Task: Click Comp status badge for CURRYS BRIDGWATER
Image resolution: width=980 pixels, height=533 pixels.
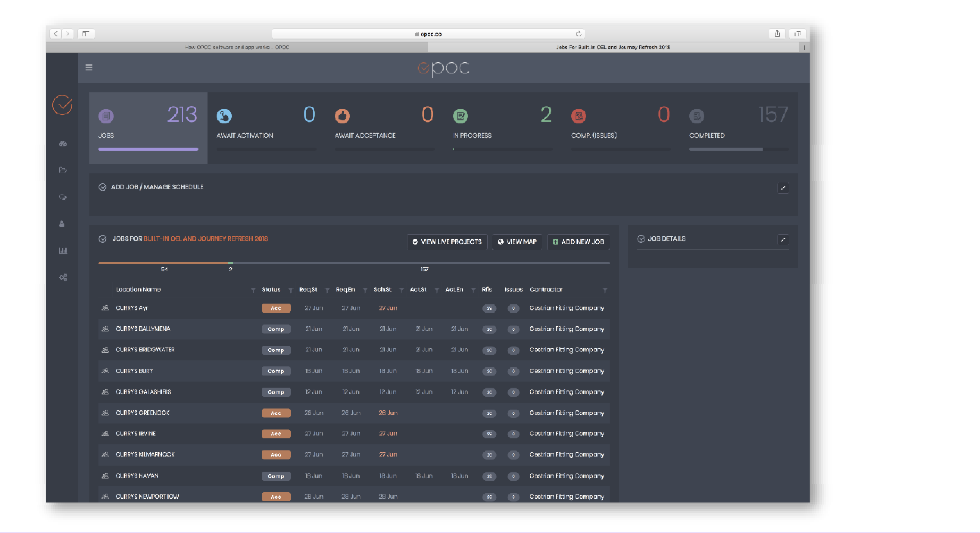Action: [x=276, y=350]
